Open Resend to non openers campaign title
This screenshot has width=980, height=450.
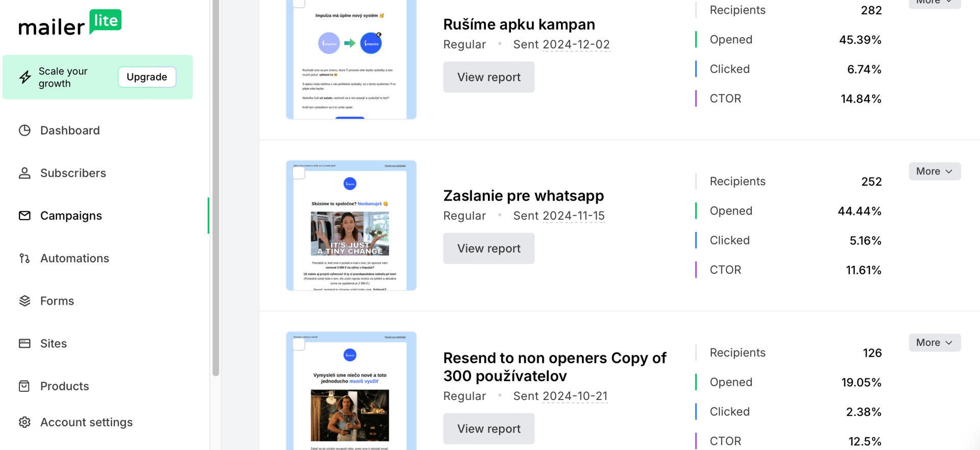click(555, 367)
